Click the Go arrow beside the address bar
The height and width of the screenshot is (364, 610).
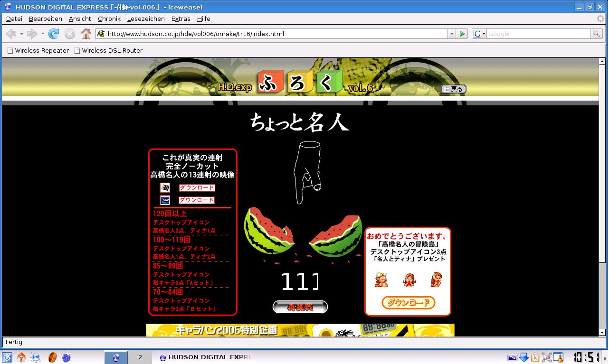(x=462, y=34)
